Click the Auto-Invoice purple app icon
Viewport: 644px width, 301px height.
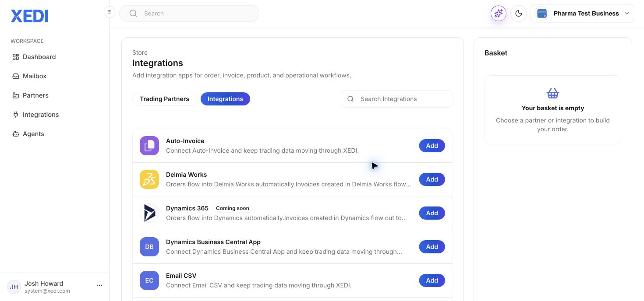pos(149,146)
